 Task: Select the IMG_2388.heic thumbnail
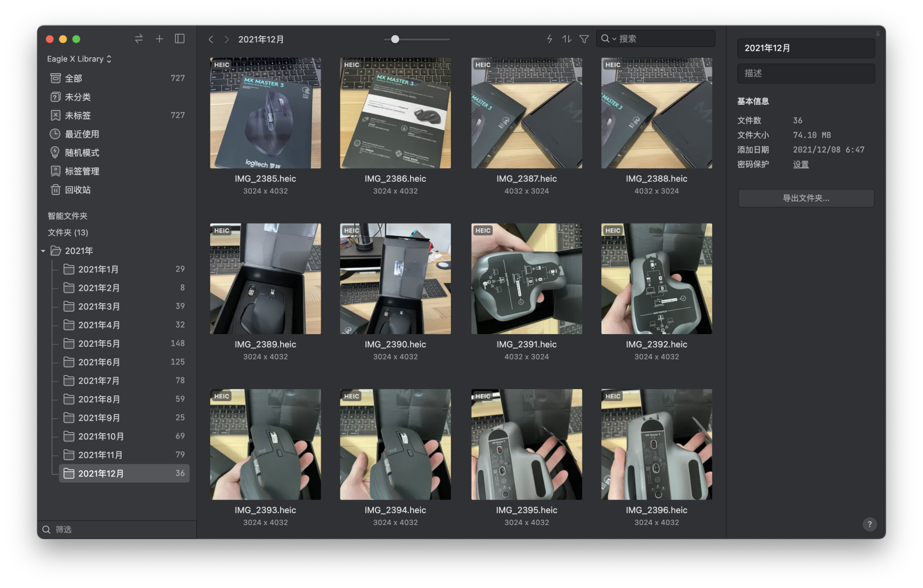coord(657,113)
